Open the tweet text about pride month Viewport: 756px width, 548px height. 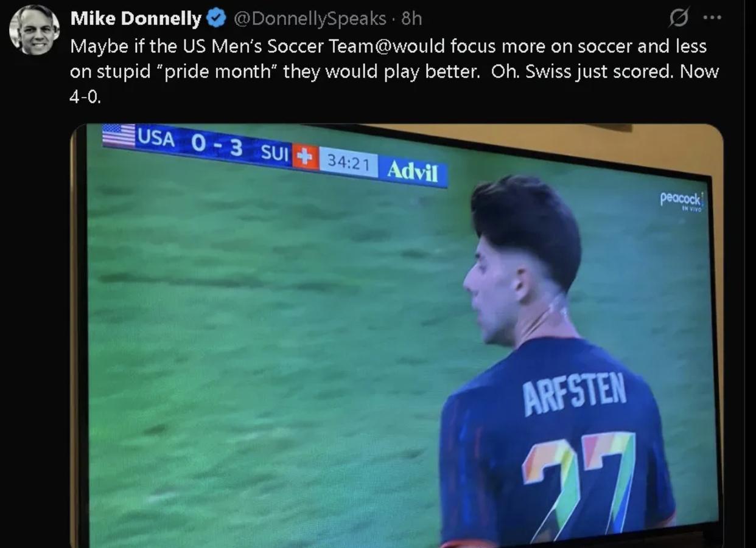click(394, 71)
